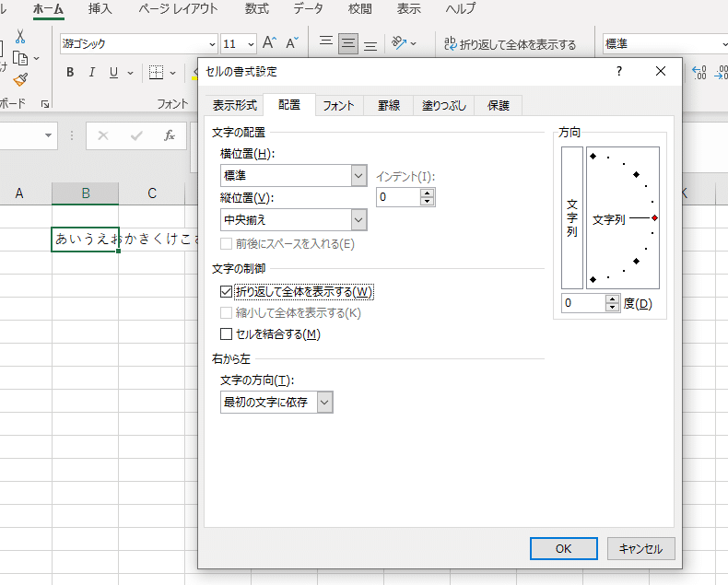Click dialog help question mark

pyautogui.click(x=619, y=71)
